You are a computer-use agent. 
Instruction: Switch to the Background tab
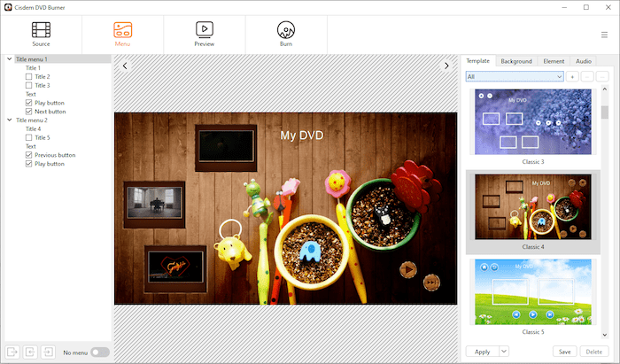515,61
